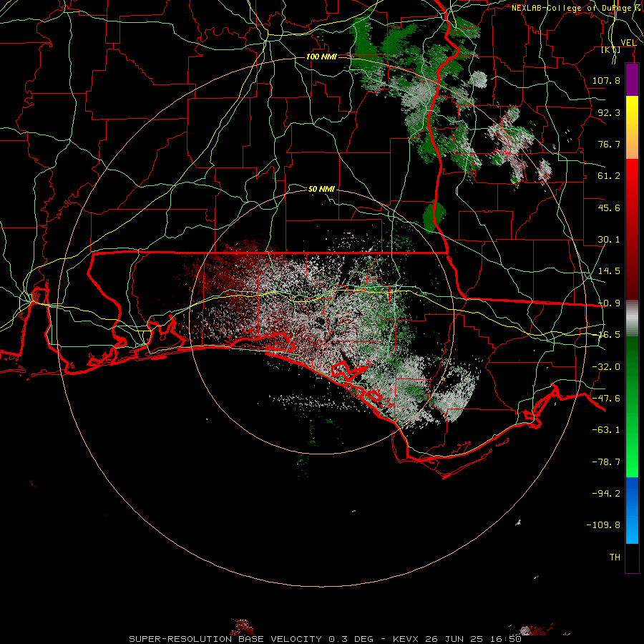Click the [KT] units label

611,49
